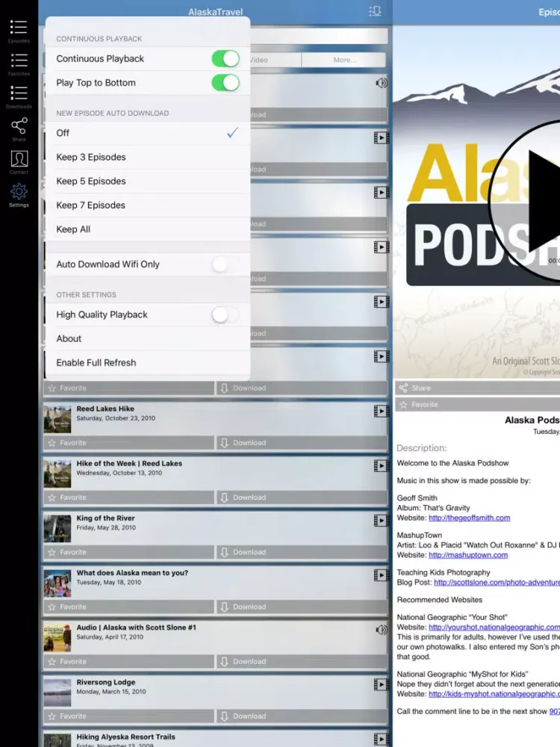Open the Riversong Lodge thumbnail
Screen dimensions: 560x747
click(x=57, y=692)
